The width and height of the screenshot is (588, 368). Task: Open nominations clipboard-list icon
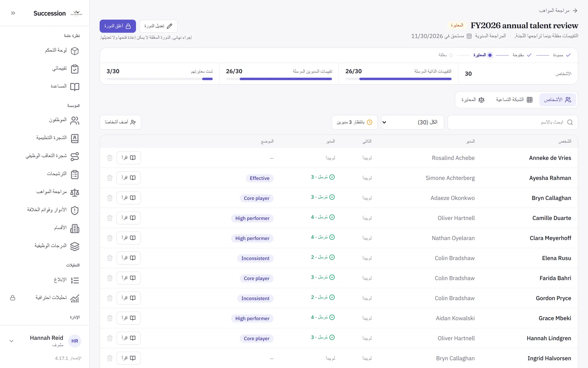click(75, 174)
